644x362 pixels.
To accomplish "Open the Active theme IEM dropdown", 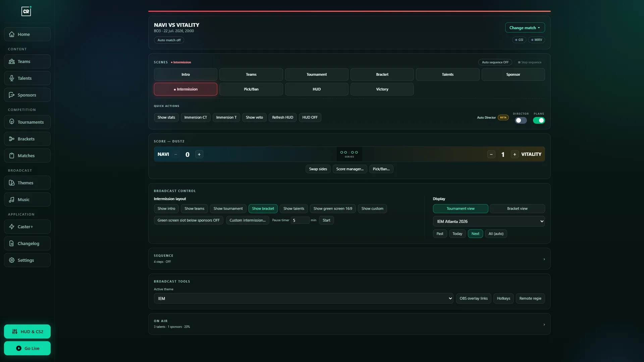I will point(304,298).
